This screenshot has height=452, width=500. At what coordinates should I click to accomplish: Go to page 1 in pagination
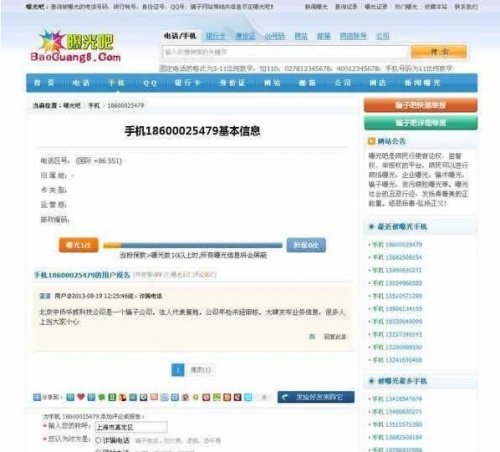tap(178, 370)
